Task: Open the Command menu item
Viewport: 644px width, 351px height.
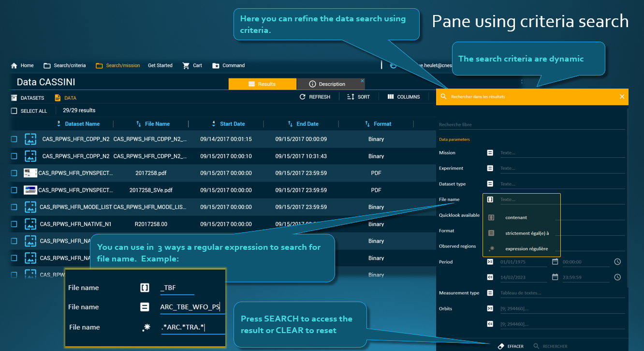Action: click(228, 65)
